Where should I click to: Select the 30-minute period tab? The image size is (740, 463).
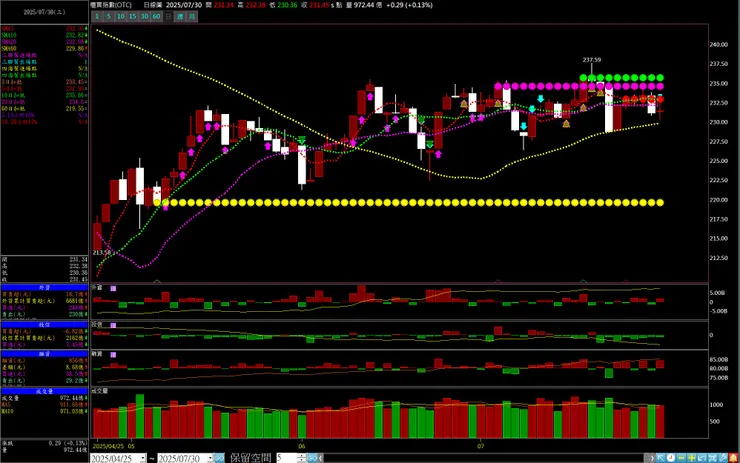pyautogui.click(x=144, y=17)
